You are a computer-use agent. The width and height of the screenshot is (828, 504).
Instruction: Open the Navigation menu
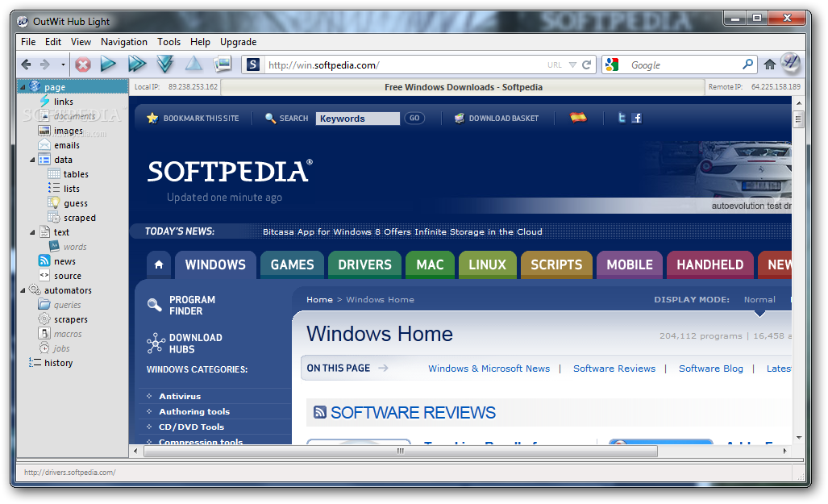(124, 42)
